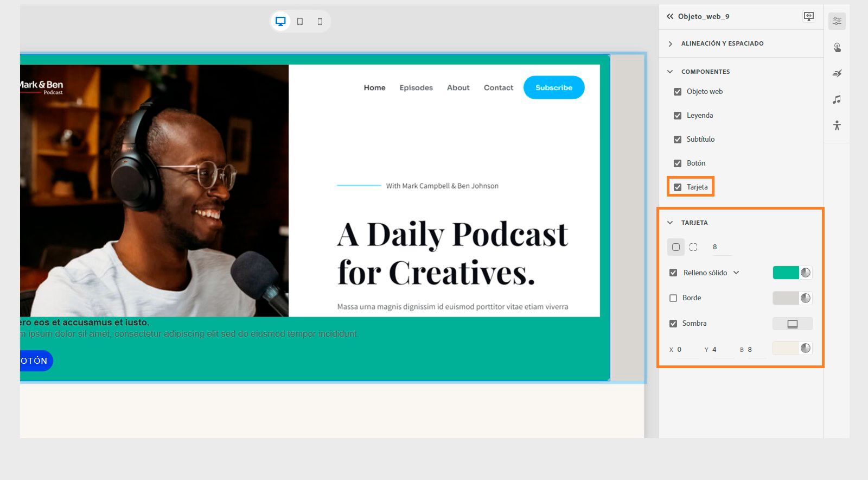
Task: Select the desktop preview icon
Action: 280,21
